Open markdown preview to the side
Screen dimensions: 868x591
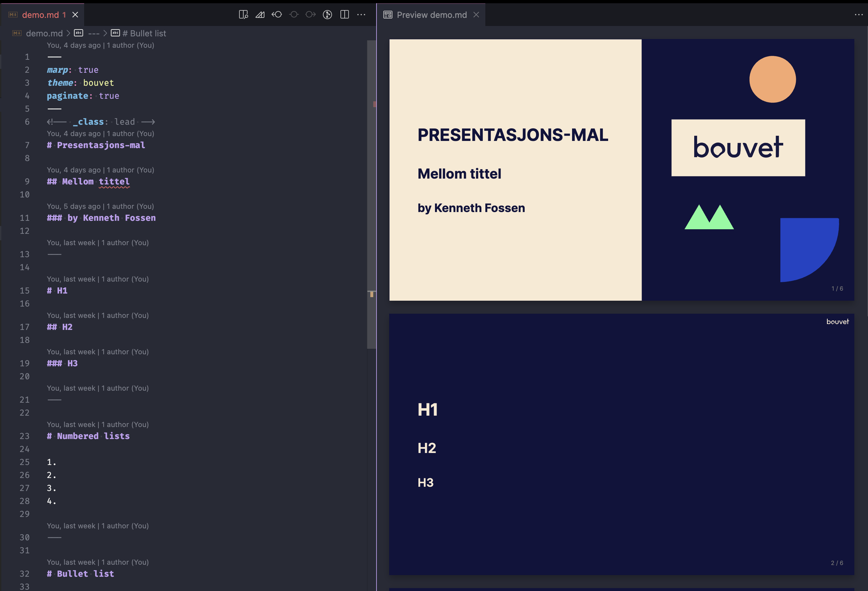243,15
